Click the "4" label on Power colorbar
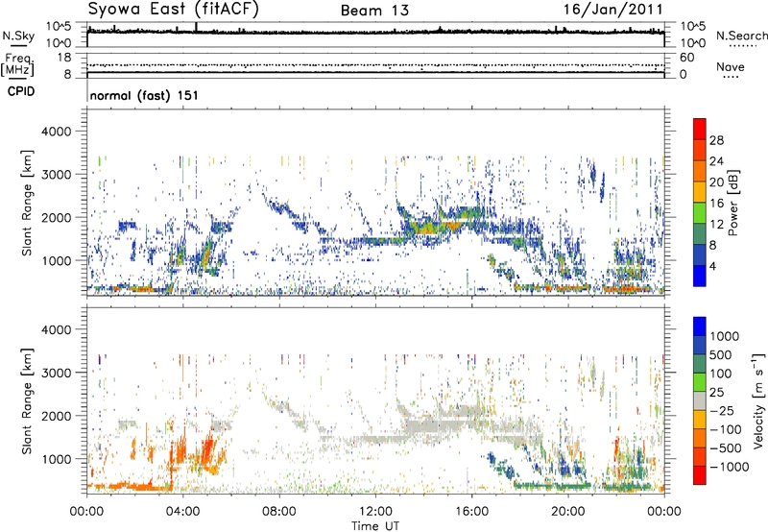Viewport: 768px width, 532px height. click(x=712, y=267)
